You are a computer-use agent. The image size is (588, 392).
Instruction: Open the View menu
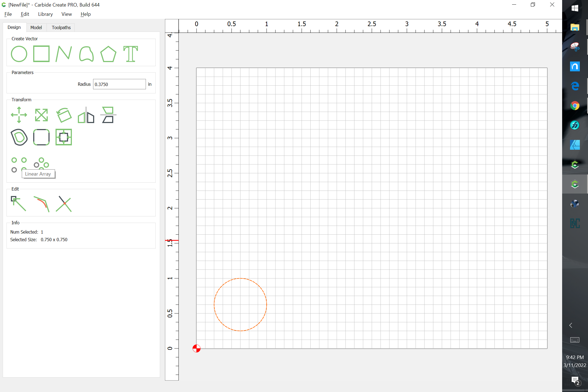[66, 14]
